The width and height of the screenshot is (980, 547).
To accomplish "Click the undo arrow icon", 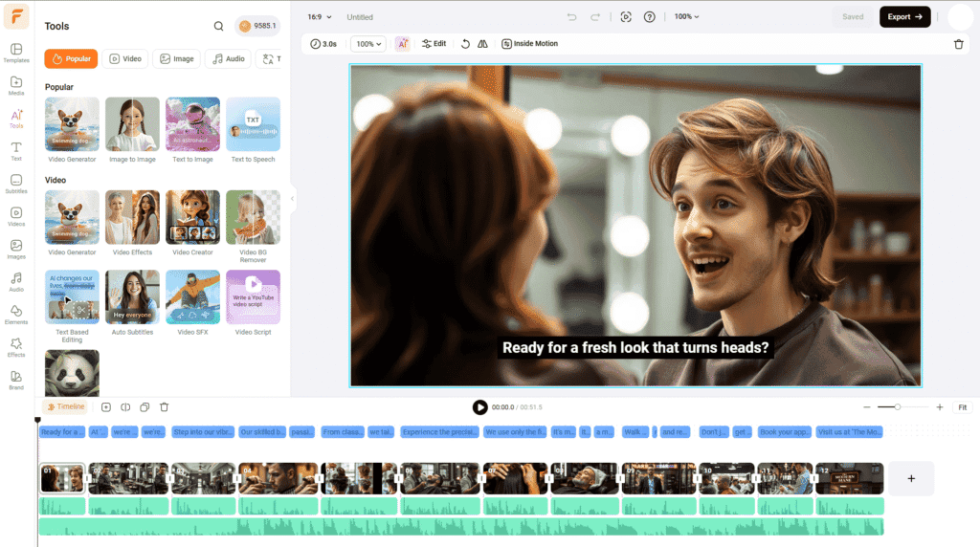I will (572, 17).
